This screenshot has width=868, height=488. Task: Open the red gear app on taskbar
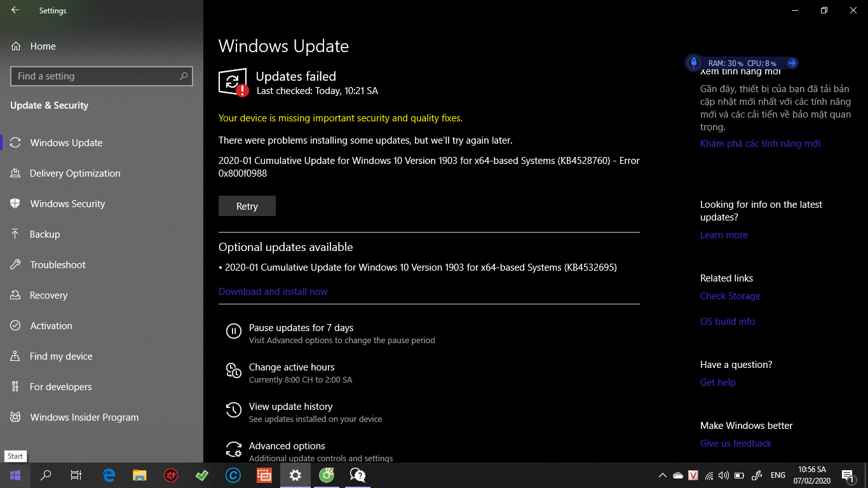[171, 475]
